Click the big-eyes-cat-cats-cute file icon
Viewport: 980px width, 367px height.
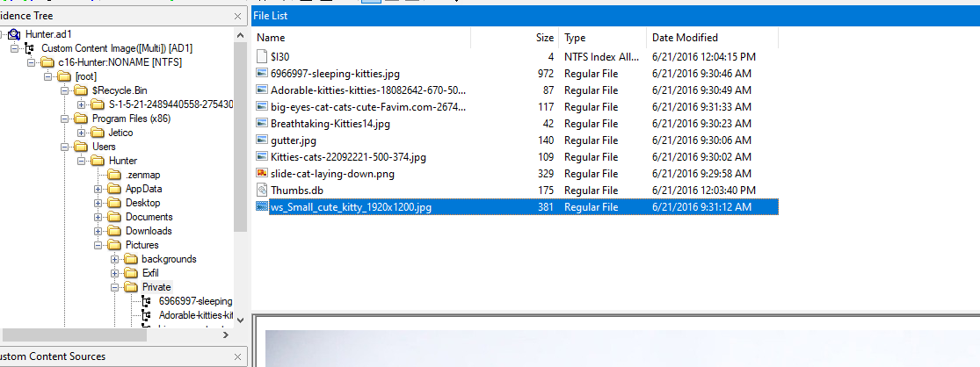tap(262, 107)
